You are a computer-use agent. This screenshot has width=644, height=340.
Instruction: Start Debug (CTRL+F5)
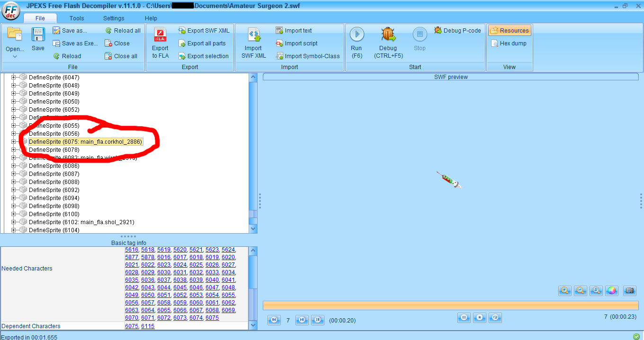pos(388,43)
